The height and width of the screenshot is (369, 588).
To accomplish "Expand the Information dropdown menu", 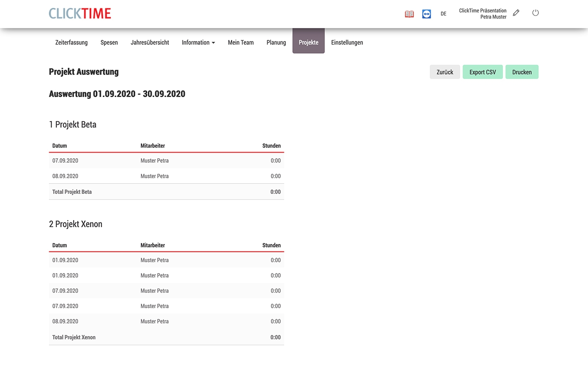I will (198, 43).
